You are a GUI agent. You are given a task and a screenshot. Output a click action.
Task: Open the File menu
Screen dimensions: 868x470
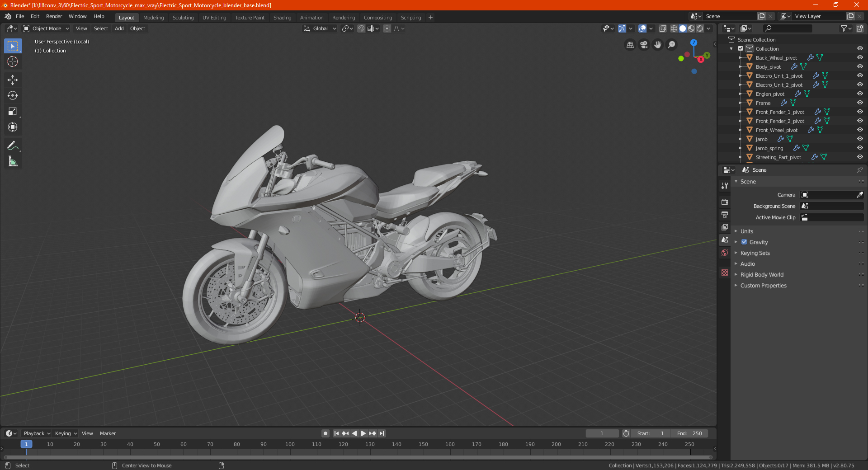point(20,16)
